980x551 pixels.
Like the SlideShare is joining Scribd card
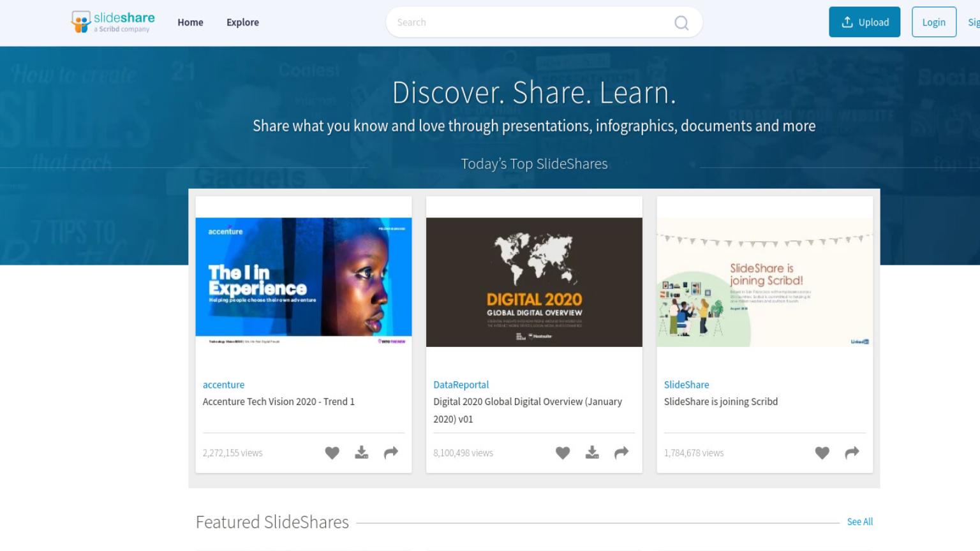pos(822,453)
